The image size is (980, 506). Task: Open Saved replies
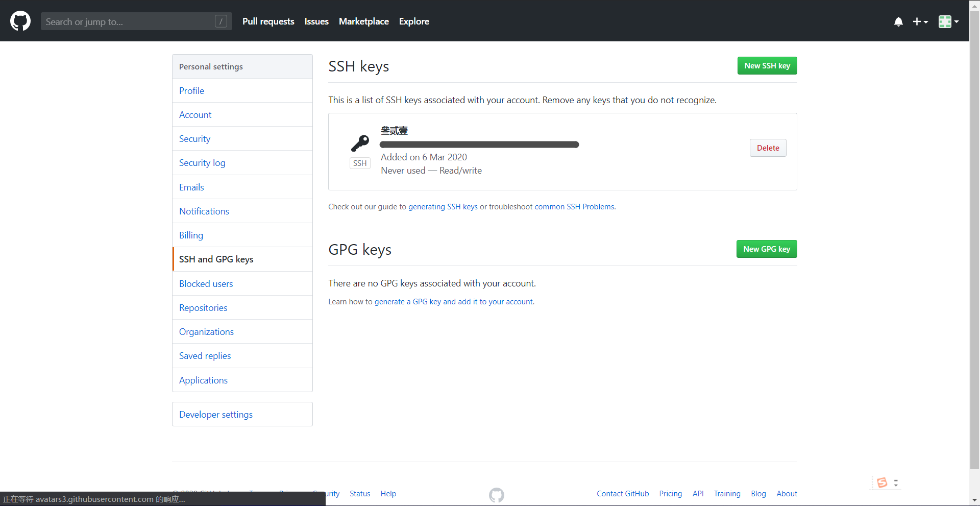pyautogui.click(x=242, y=356)
